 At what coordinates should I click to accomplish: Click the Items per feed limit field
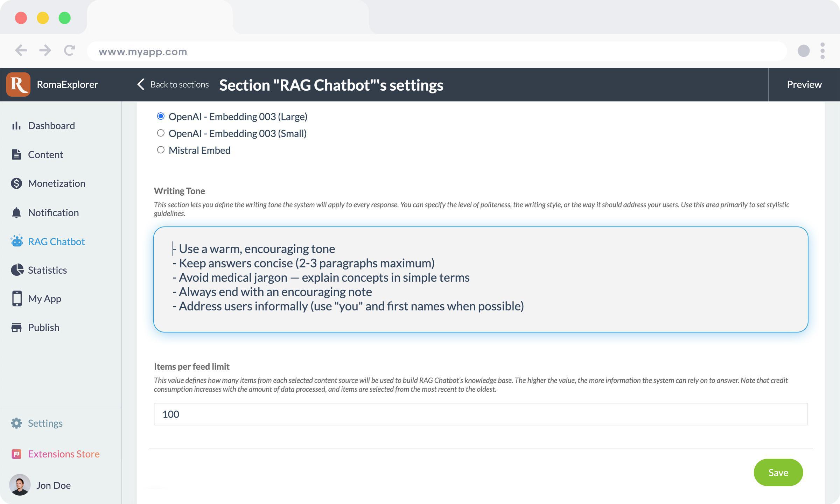point(481,414)
